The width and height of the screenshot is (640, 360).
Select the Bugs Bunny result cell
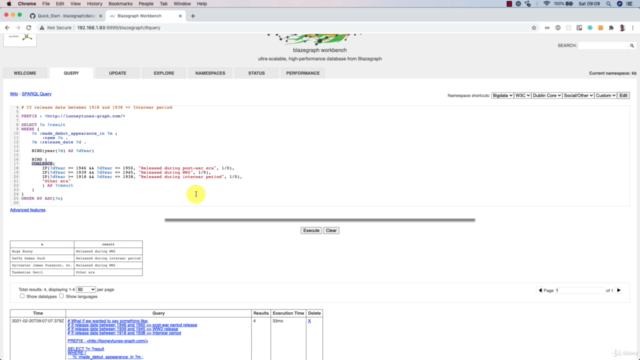42,251
